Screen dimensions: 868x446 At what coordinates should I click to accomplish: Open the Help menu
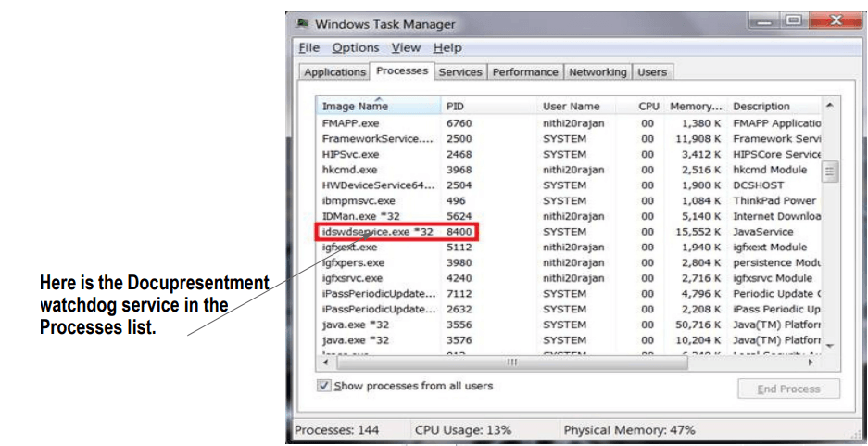(x=447, y=47)
